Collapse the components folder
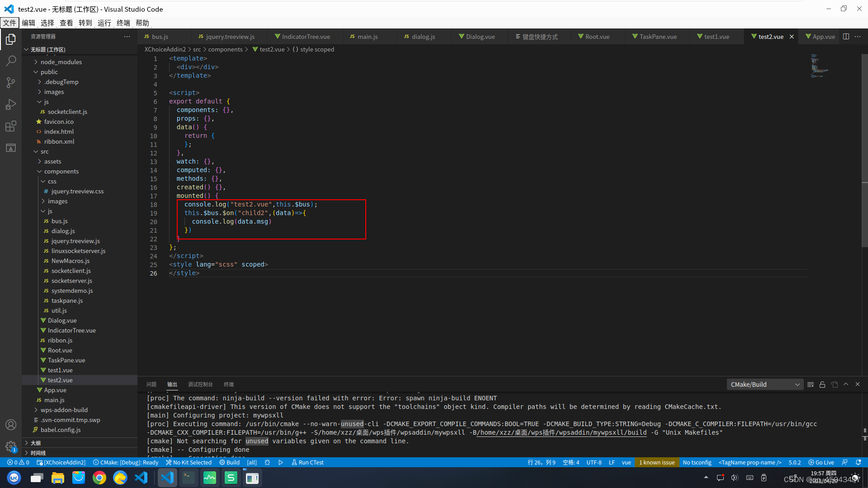This screenshot has width=868, height=488. tap(61, 171)
